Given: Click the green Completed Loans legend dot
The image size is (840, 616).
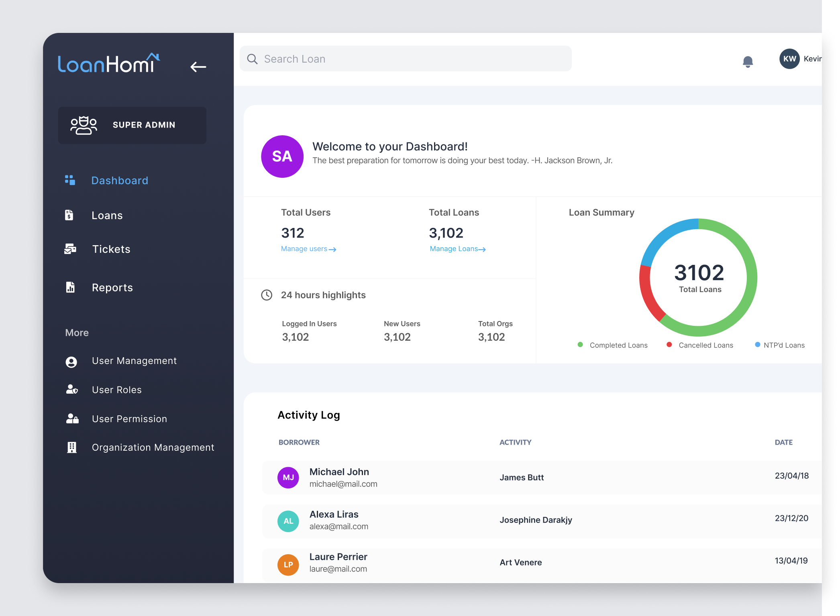Looking at the screenshot, I should [580, 345].
